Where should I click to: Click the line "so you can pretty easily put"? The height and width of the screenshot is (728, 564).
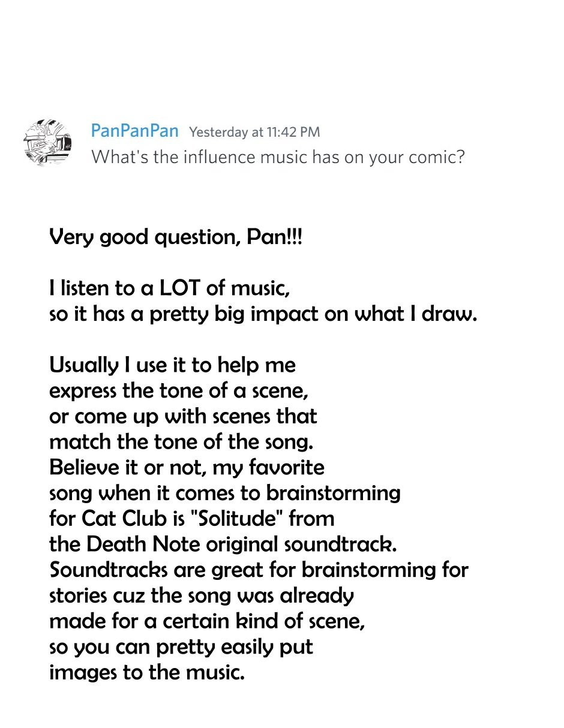181,647
